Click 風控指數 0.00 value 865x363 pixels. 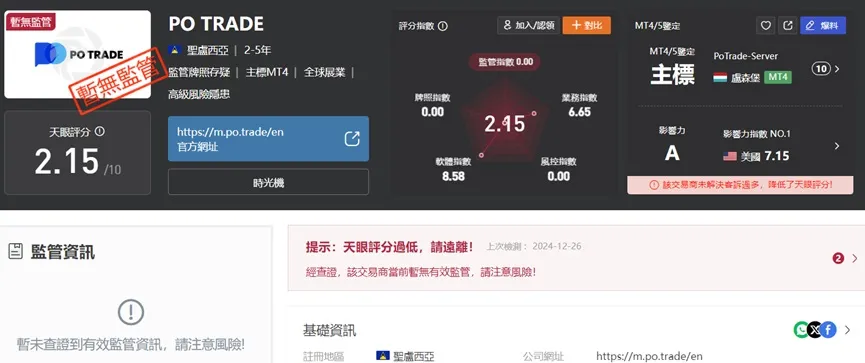click(558, 177)
